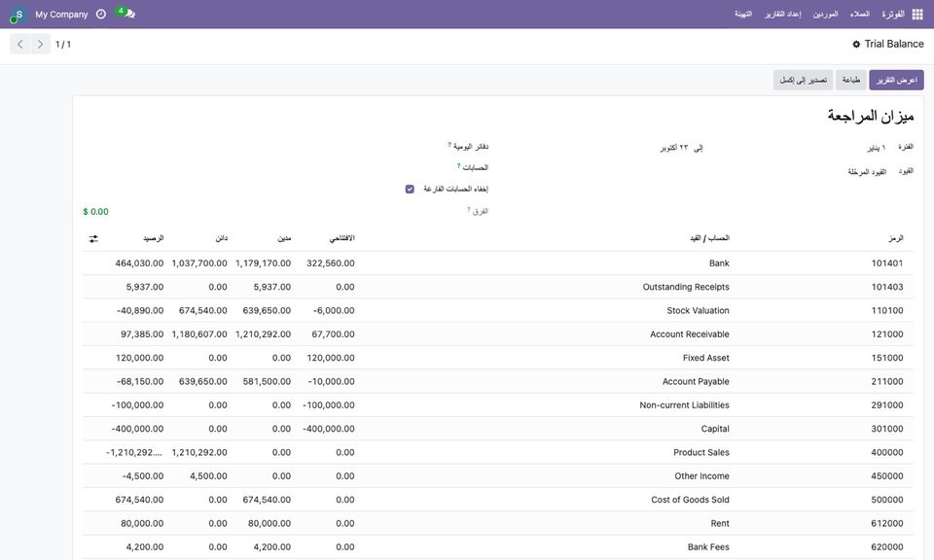Click Bank balance 464,030.00
The width and height of the screenshot is (934, 560).
(139, 263)
